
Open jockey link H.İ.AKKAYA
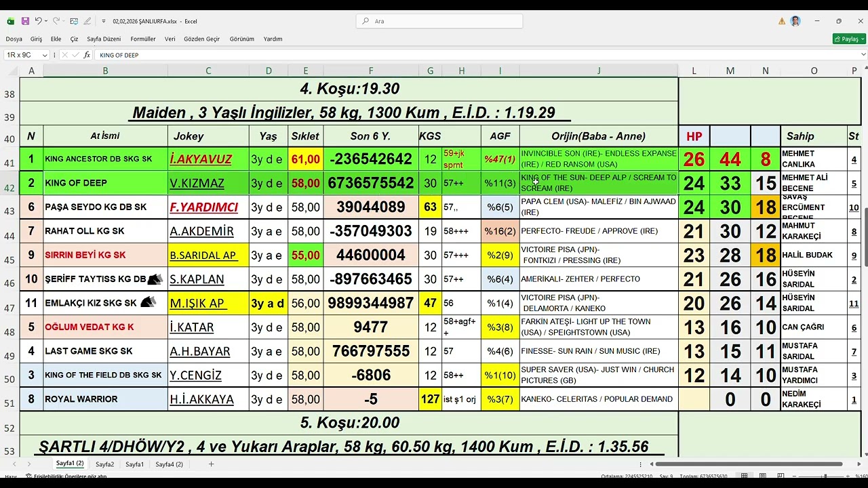coord(201,399)
